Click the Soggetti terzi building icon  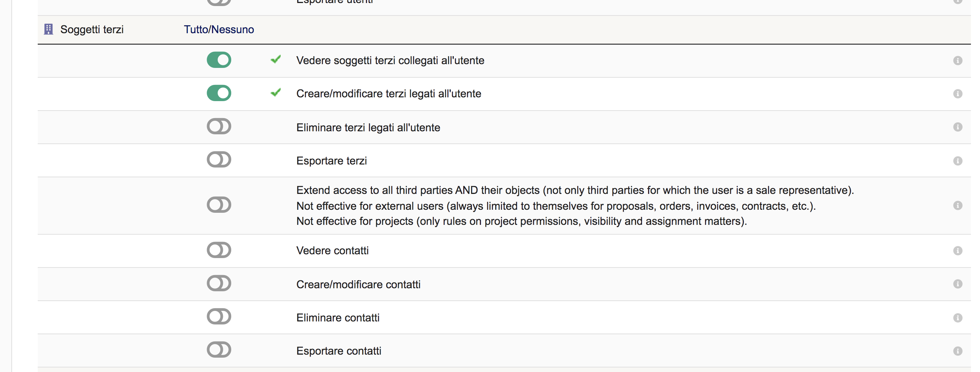click(x=48, y=29)
